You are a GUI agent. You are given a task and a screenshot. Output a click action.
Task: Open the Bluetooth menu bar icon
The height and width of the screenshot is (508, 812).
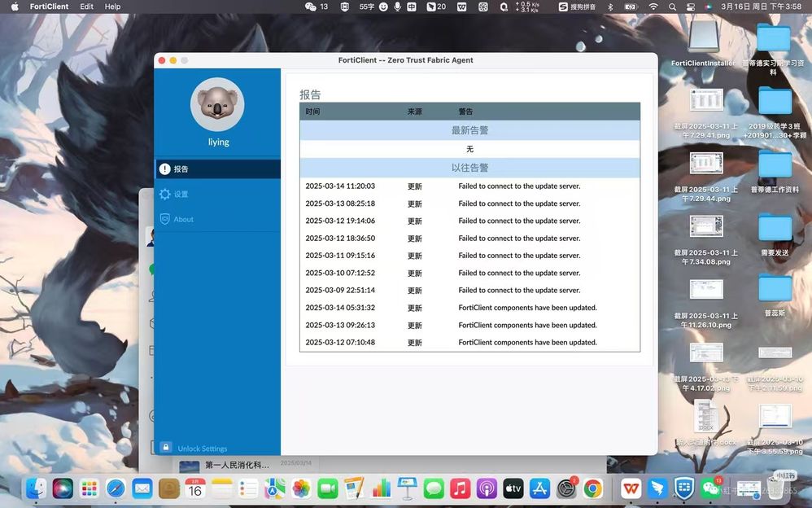point(609,7)
